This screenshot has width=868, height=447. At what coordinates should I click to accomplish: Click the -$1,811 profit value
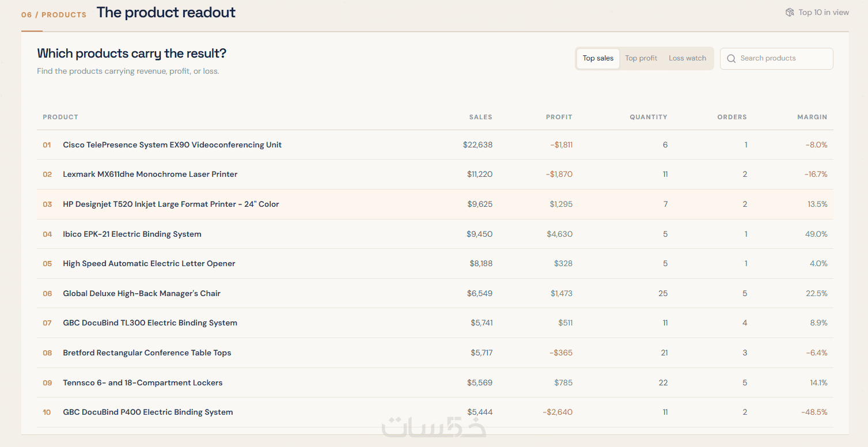(x=561, y=145)
